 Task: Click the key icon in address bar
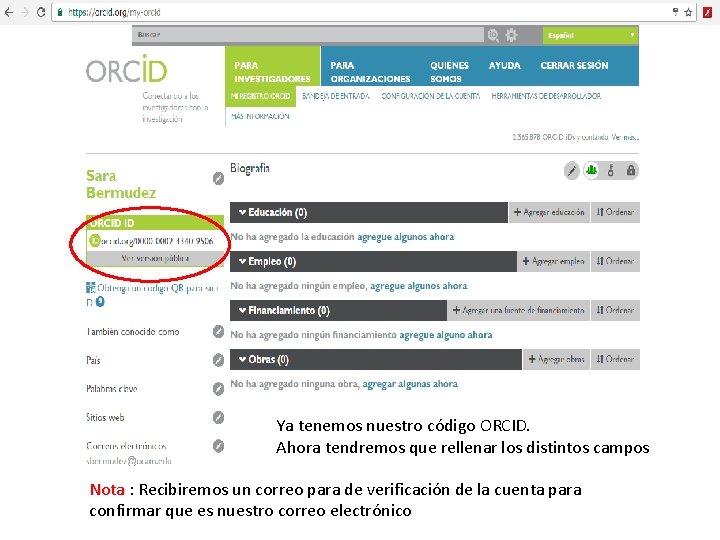[675, 12]
